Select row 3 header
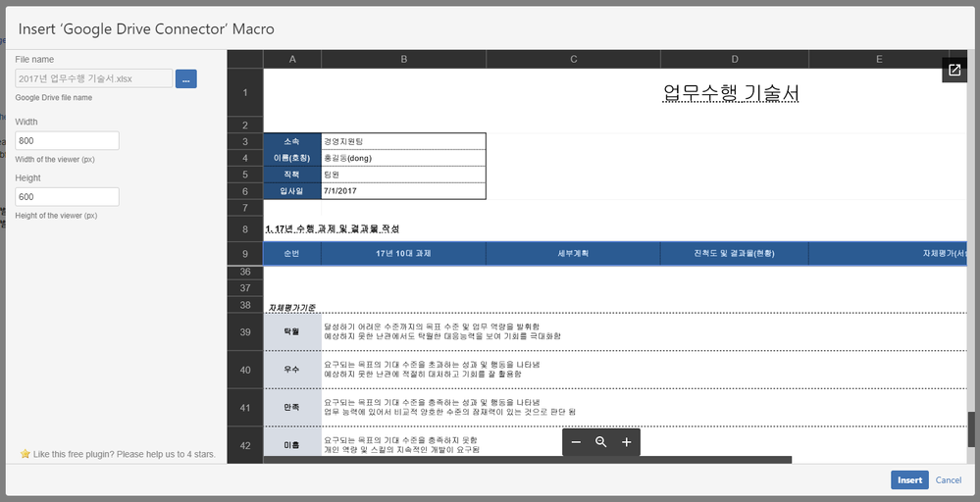Viewport: 980px width, 502px height. pos(245,141)
